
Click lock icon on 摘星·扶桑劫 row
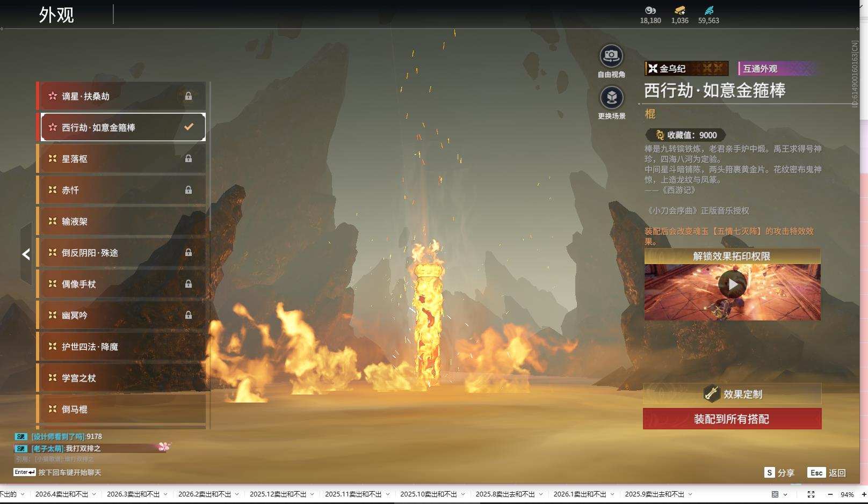click(x=189, y=96)
